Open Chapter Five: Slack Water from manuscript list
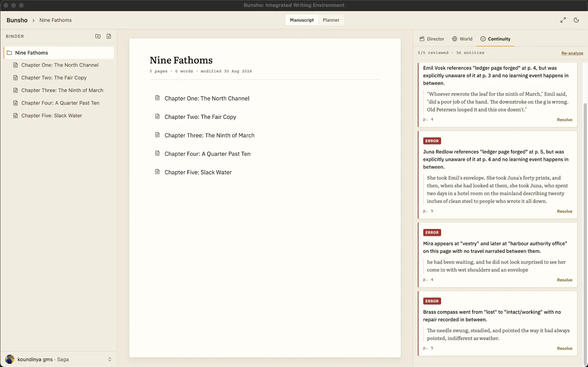 pos(198,172)
